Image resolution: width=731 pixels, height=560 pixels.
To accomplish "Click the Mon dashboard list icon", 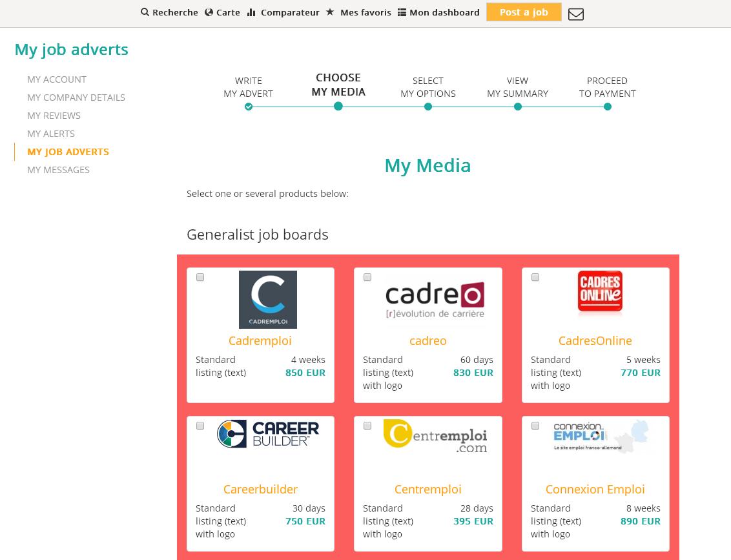I will click(402, 12).
